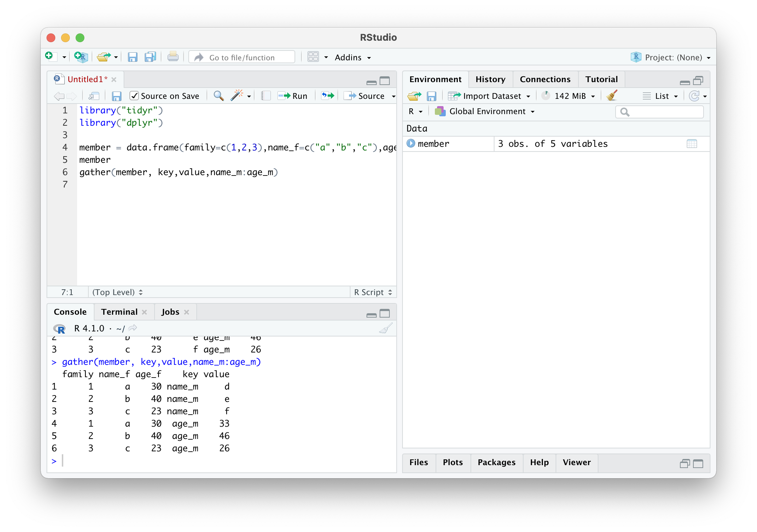
Task: Select the Untitled1 editor tab
Action: pos(87,79)
